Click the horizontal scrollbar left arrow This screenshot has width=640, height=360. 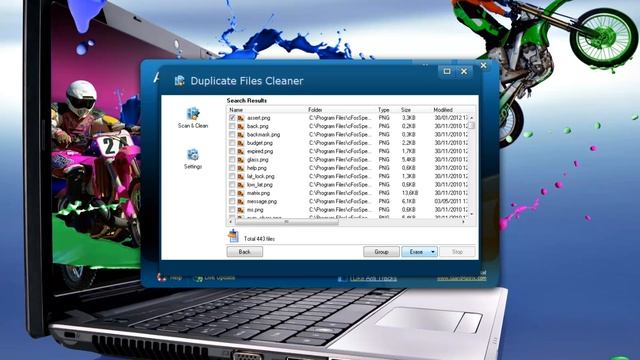click(x=231, y=222)
